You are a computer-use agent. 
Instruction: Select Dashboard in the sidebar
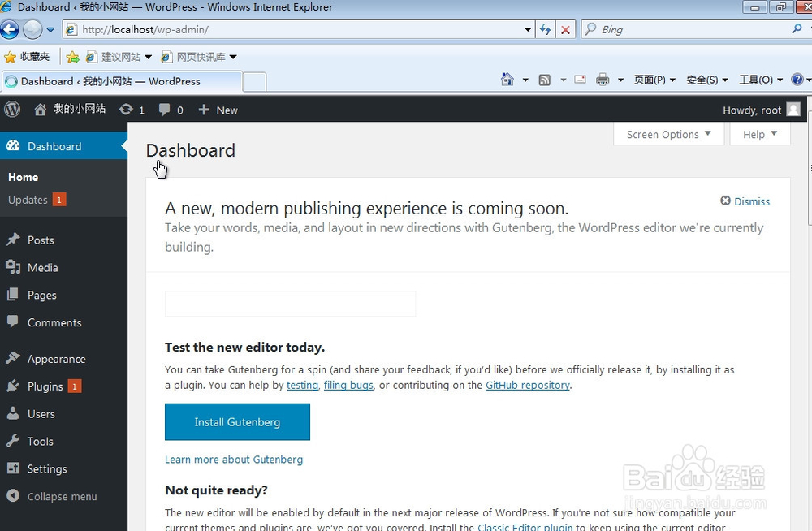click(x=63, y=146)
